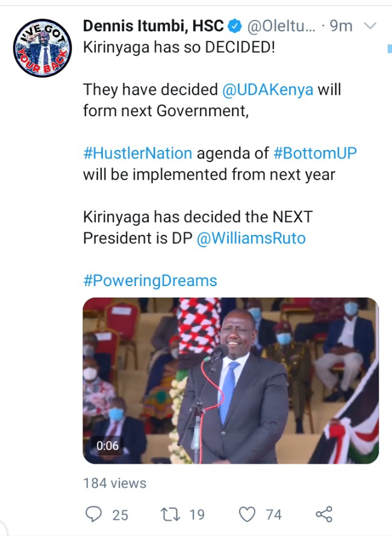Open the reply comment bubble icon

93,514
